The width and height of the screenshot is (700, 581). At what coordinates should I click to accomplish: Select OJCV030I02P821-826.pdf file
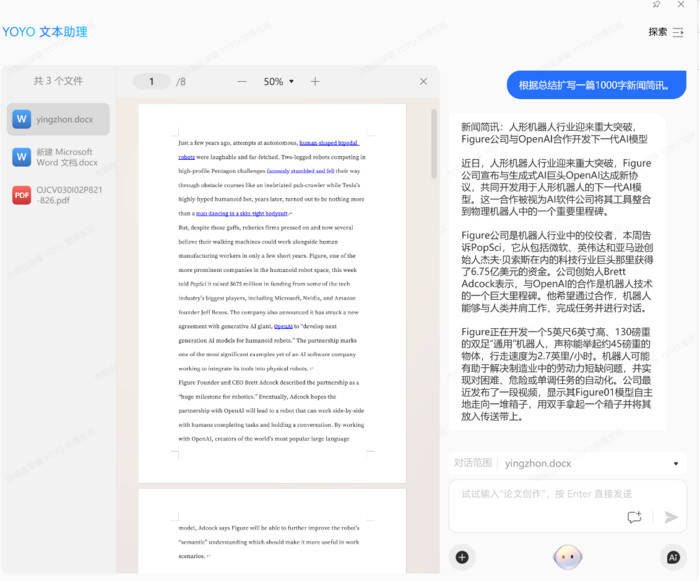pos(58,195)
